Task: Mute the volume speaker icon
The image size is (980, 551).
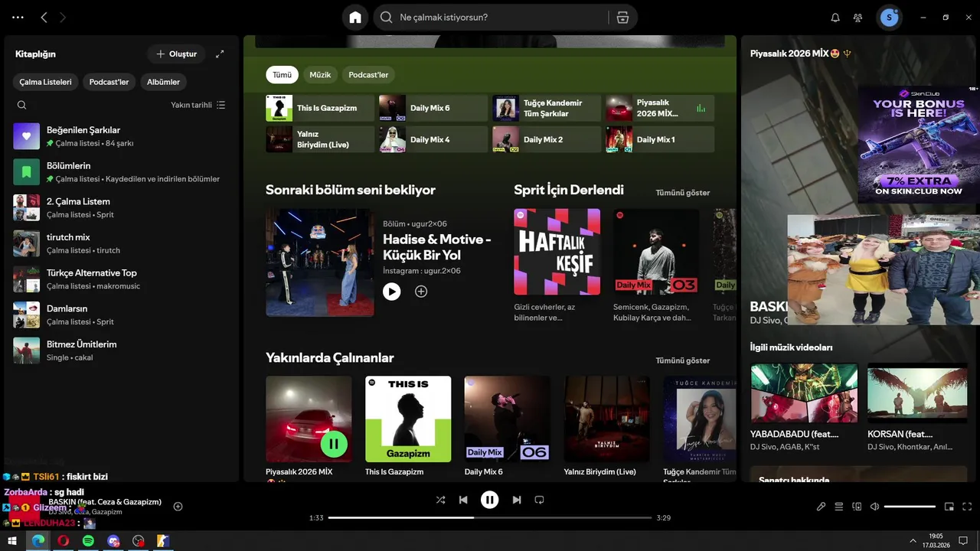Action: (874, 507)
